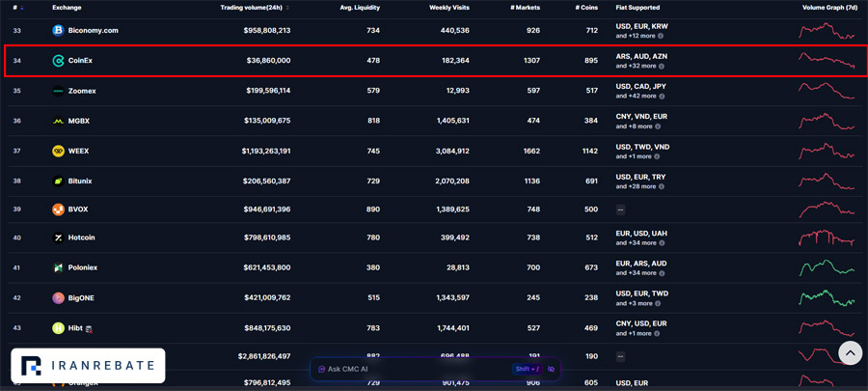Image resolution: width=868 pixels, height=391 pixels.
Task: Click info icon next to 'and +28 more'
Action: [x=662, y=186]
